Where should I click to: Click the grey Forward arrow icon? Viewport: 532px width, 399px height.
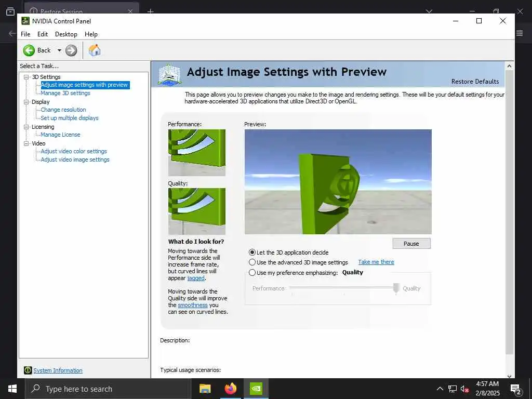coord(71,50)
